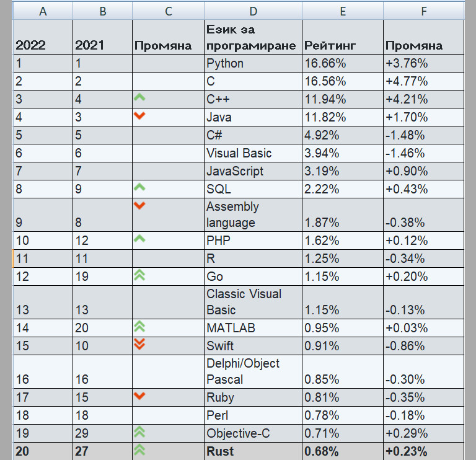Click the double green arrow beside MATLAB
This screenshot has width=476, height=460.
coord(140,326)
